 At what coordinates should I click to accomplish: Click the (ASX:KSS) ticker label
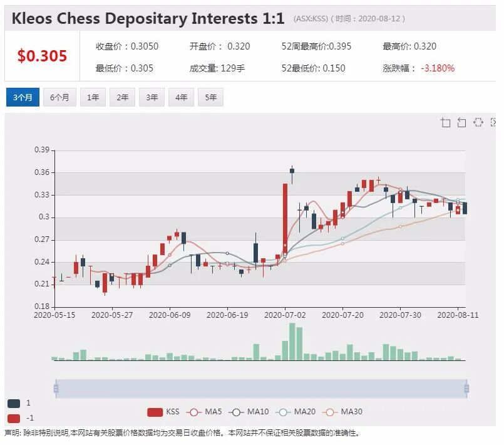pyautogui.click(x=311, y=19)
